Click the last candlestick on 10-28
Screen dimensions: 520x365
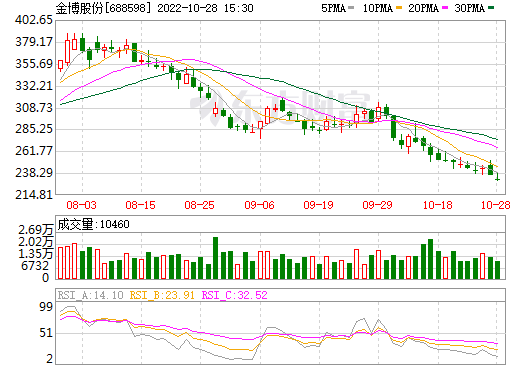(x=497, y=176)
